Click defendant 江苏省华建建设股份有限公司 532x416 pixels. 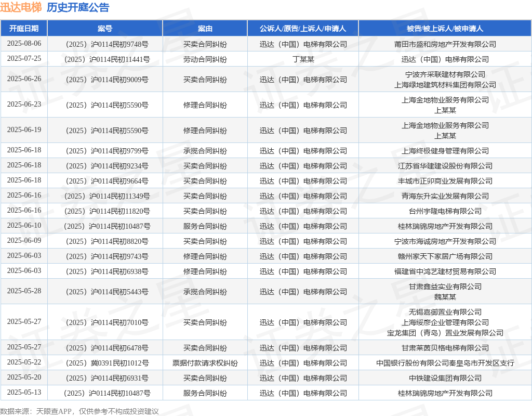point(445,166)
